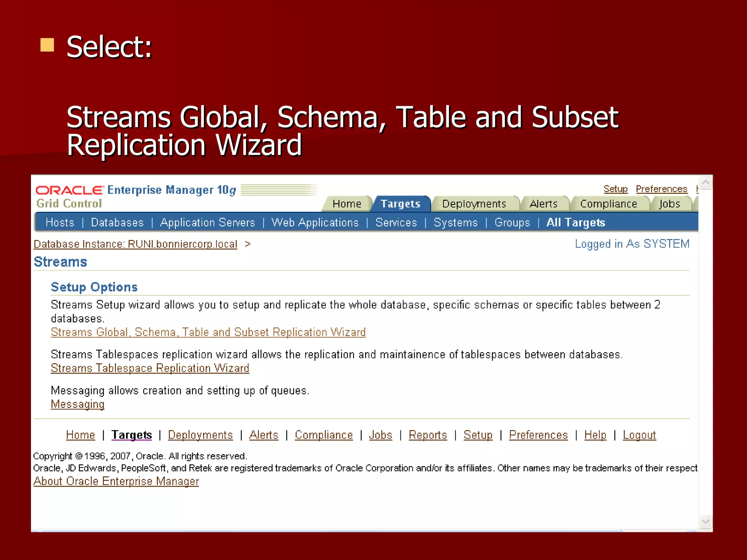Click the footer Setup link

click(478, 435)
